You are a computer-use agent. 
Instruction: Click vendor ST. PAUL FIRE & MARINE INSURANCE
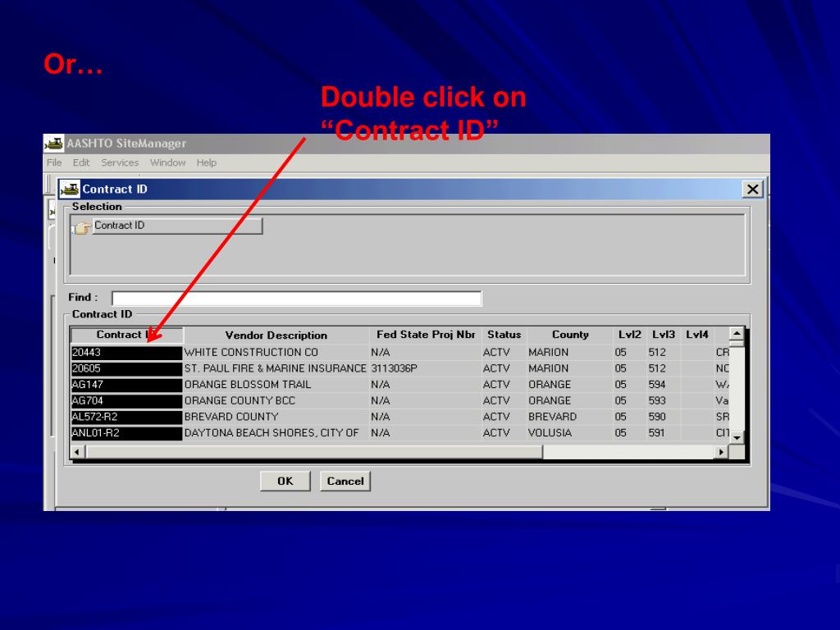point(276,368)
